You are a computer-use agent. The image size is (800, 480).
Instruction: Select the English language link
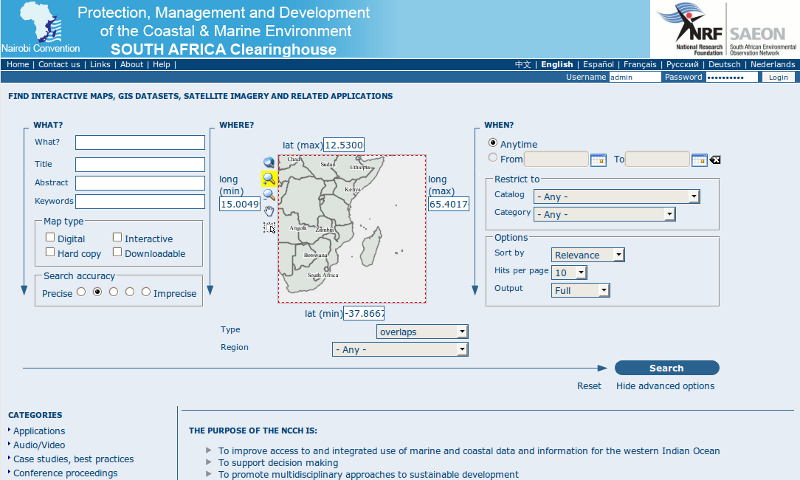[x=557, y=64]
